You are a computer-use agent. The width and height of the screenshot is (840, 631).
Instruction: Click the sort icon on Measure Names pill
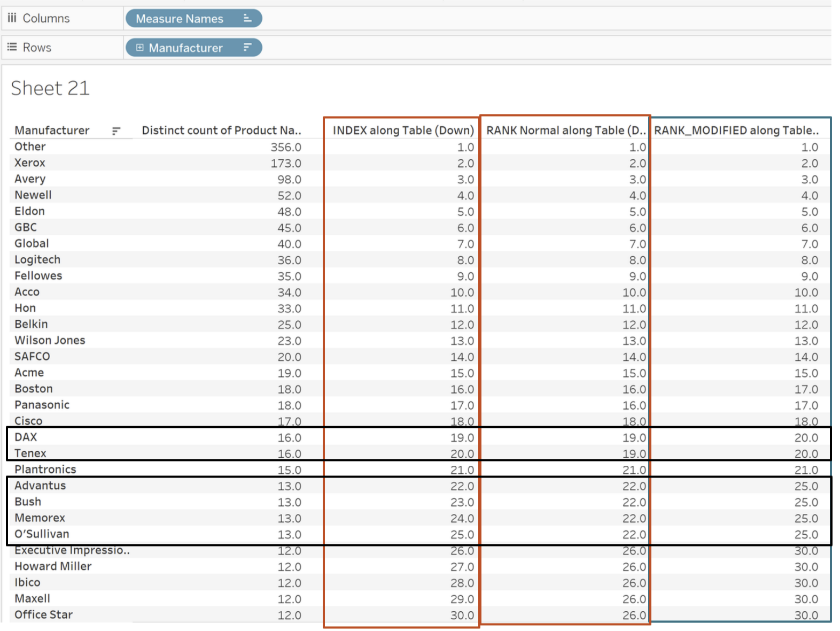click(x=247, y=18)
